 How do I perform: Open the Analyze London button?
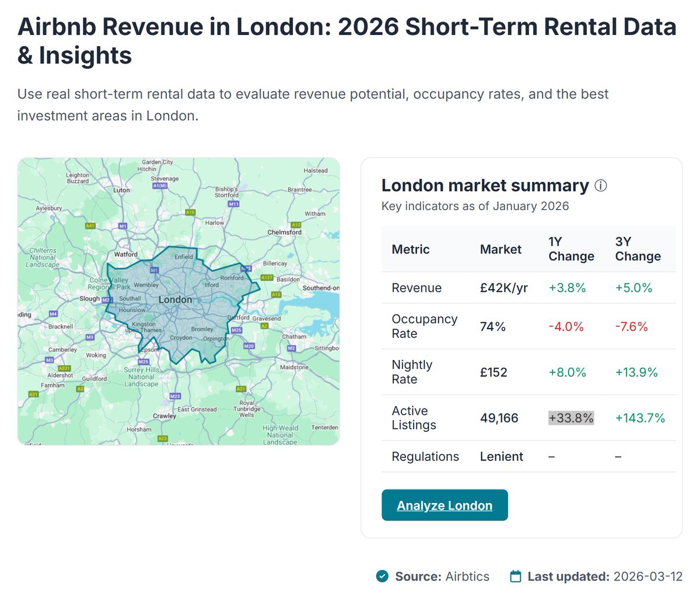click(444, 505)
